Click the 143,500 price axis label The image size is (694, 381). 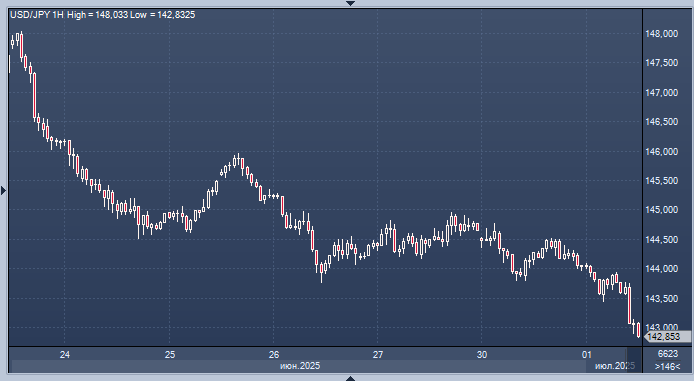pos(661,298)
